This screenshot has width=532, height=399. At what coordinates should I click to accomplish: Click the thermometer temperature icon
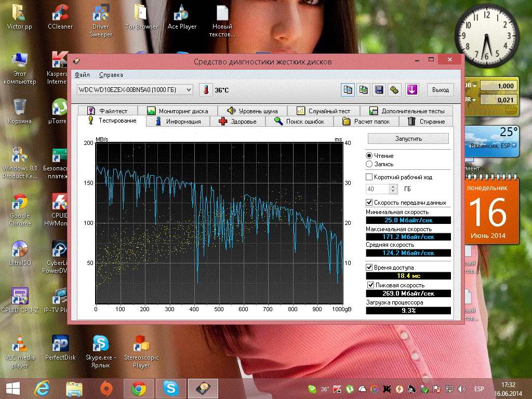(x=206, y=90)
